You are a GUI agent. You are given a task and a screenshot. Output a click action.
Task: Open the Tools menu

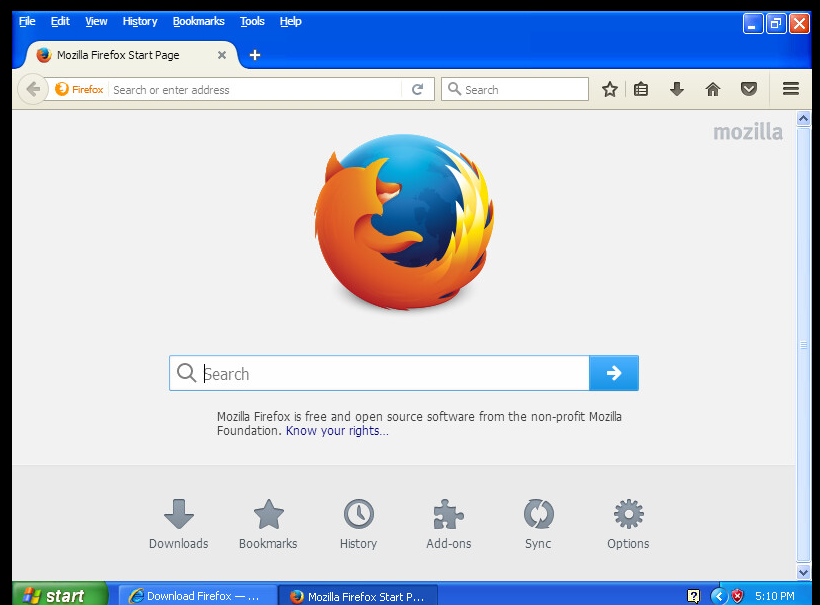252,21
